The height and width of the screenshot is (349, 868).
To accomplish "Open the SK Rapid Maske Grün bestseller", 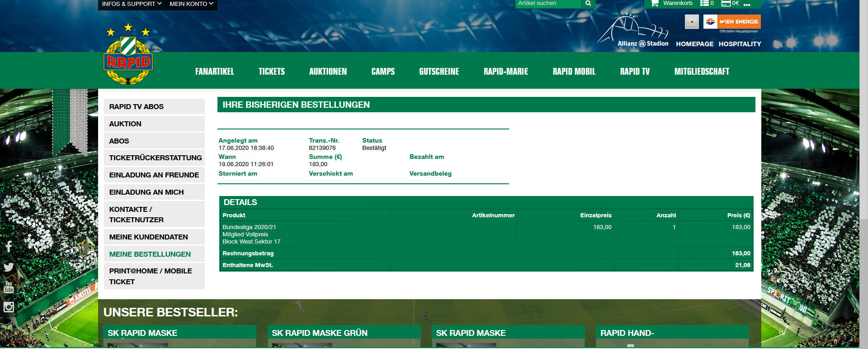I will [x=344, y=336].
